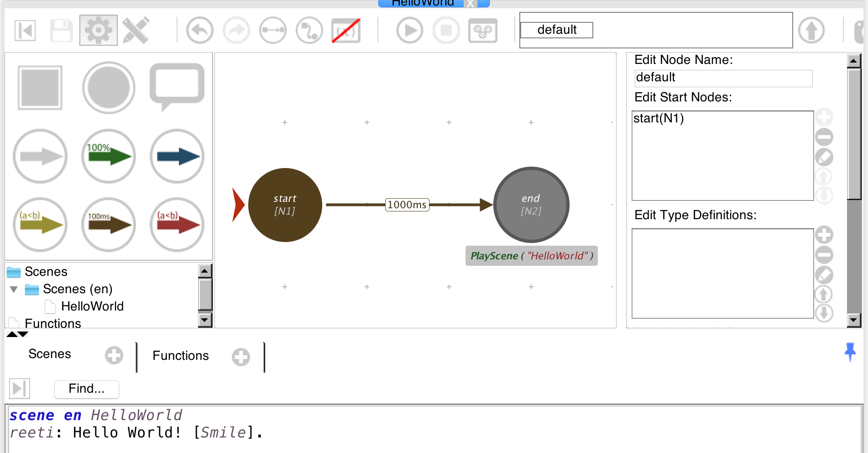Switch to the Functions tab
Viewport: 868px width, 453px height.
(180, 356)
